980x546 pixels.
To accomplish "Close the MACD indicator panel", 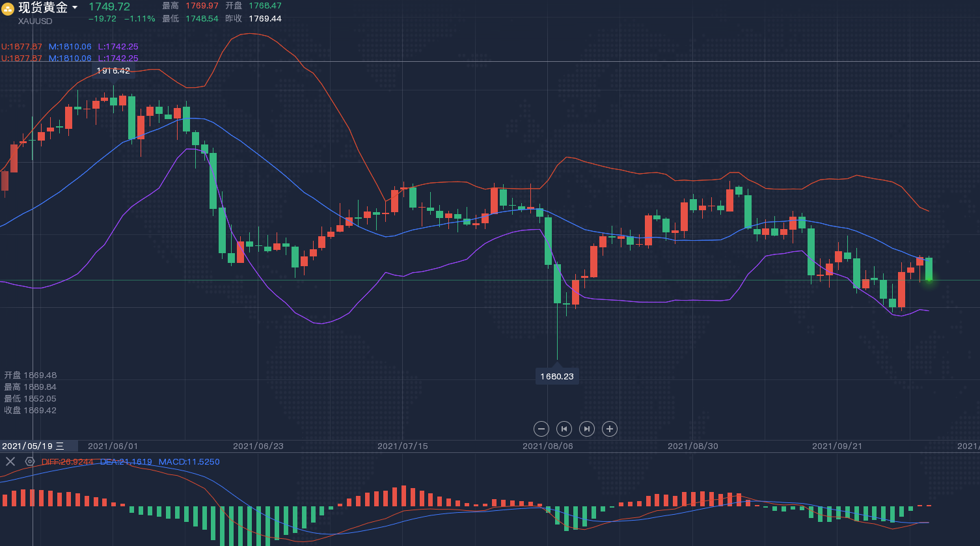I will coord(10,461).
